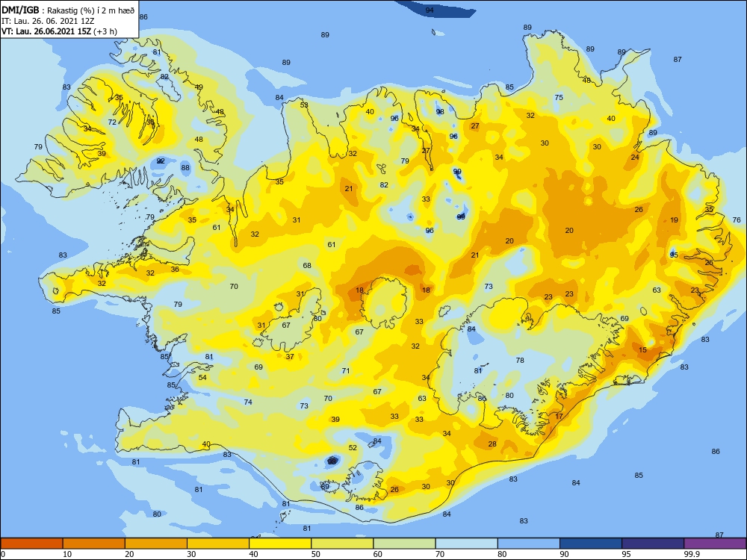
Task: Click the '99.9' legend scale label
Action: [x=691, y=554]
